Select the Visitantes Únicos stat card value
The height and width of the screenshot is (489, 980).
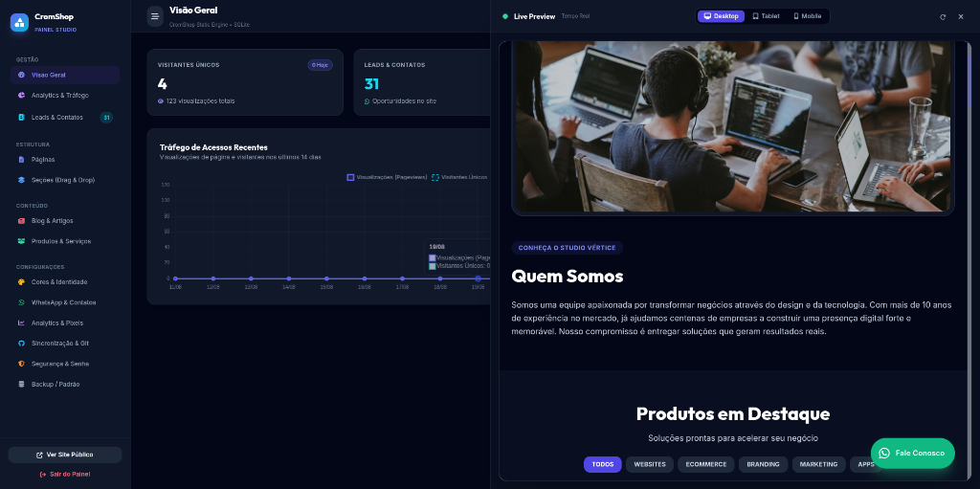(163, 84)
